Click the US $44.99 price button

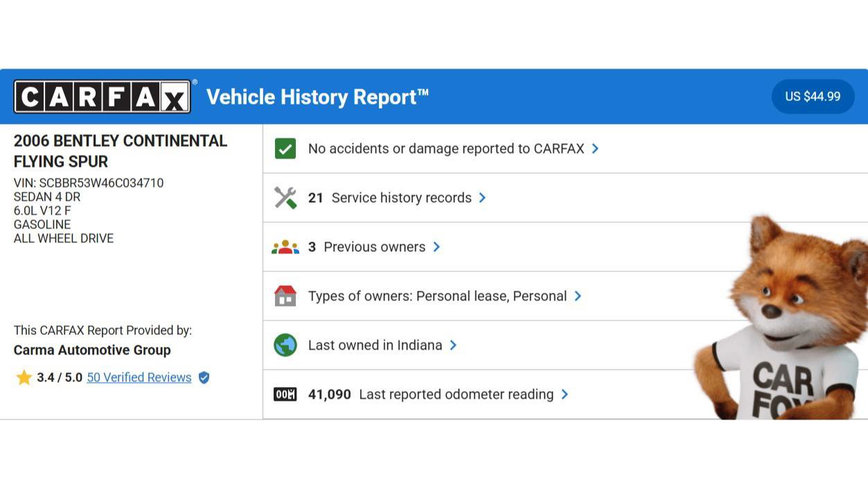point(813,97)
